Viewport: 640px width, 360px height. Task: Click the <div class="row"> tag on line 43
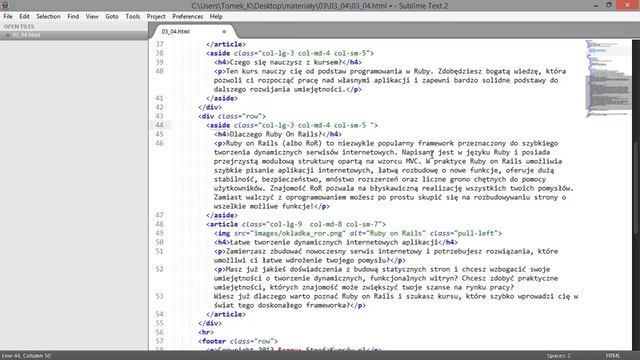[232, 116]
